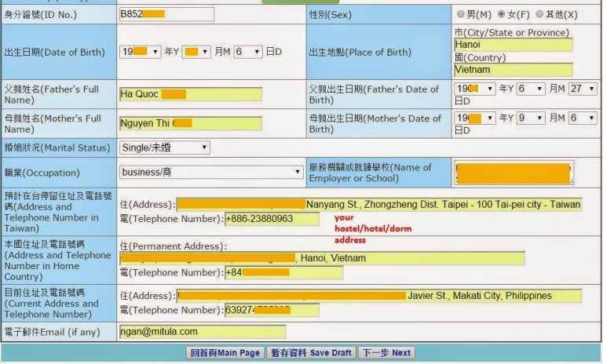Click the country field containing Vietnam
Image resolution: width=603 pixels, height=364 pixels.
[513, 70]
